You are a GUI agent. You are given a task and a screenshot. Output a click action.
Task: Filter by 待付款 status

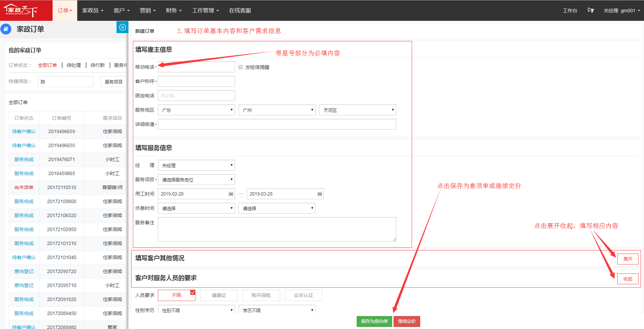pyautogui.click(x=98, y=65)
